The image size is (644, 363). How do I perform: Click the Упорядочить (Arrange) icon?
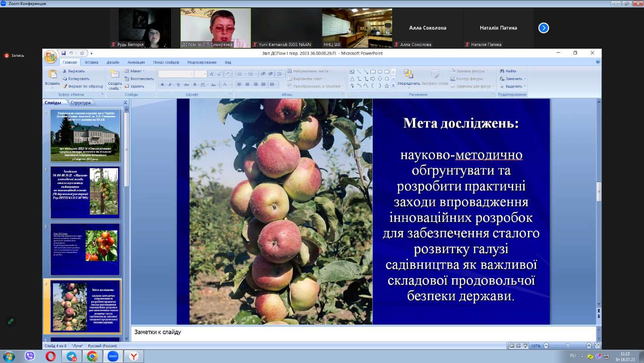point(408,77)
